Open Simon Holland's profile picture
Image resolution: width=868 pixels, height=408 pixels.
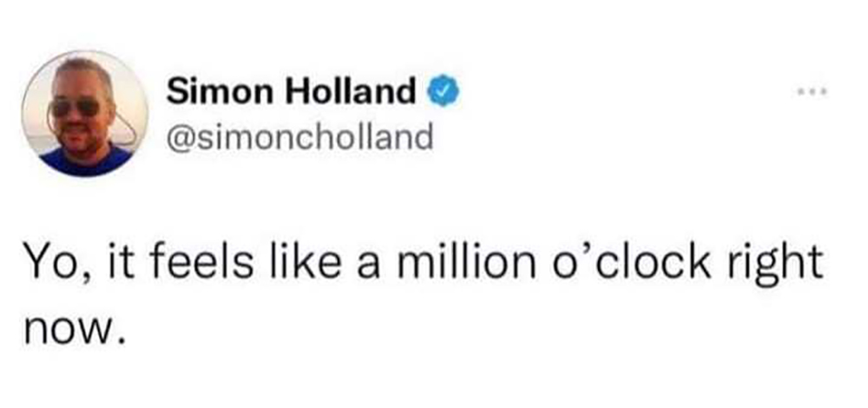[x=85, y=114]
